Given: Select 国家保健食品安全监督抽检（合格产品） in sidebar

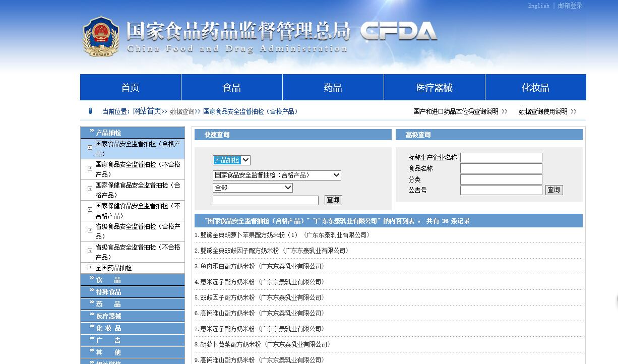Looking at the screenshot, I should [133, 190].
